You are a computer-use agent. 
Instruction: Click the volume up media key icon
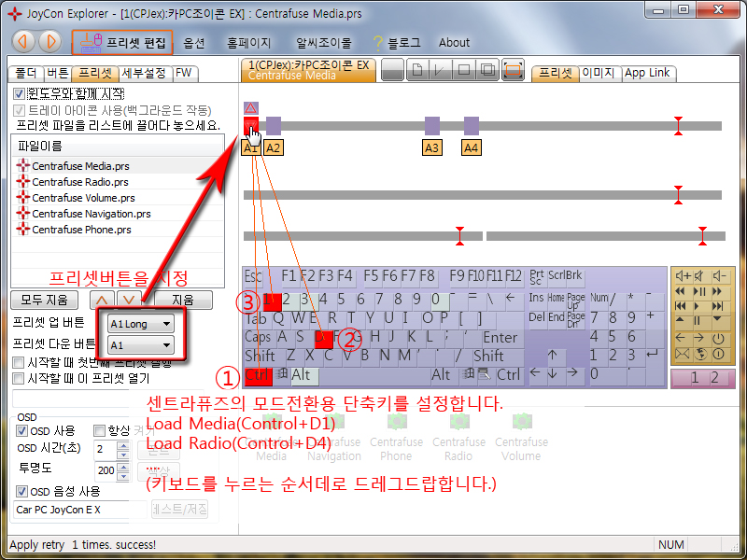684,275
